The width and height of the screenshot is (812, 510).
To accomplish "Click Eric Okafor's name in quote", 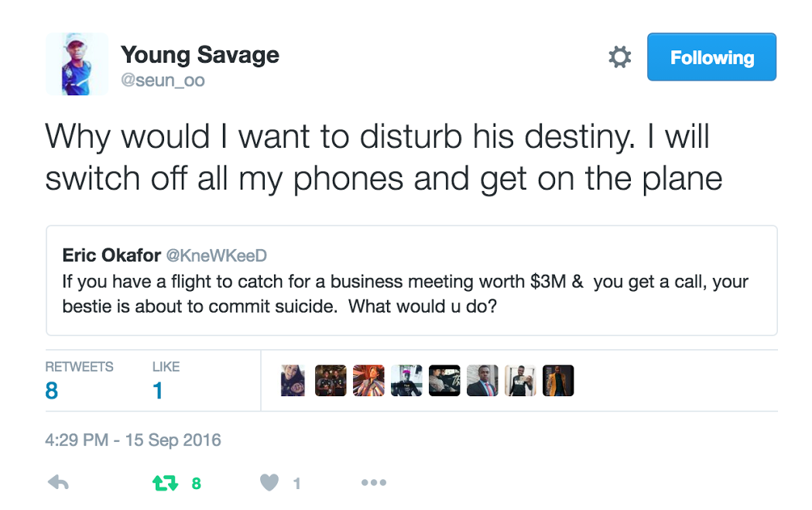I will click(x=111, y=256).
